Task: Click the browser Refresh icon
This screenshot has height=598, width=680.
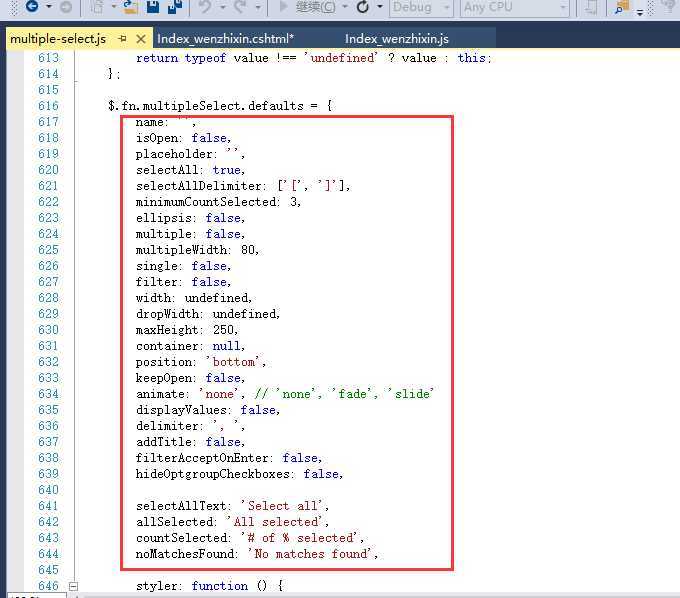Action: (x=363, y=7)
